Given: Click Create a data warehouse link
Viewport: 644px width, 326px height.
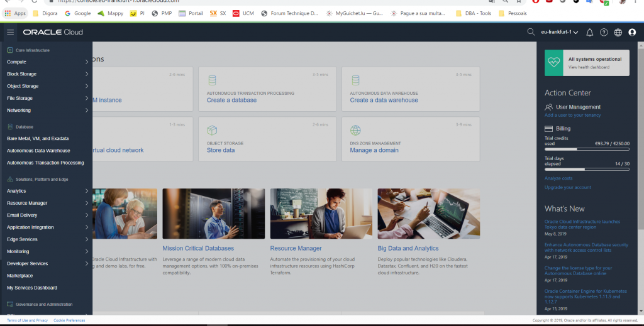Looking at the screenshot, I should [384, 100].
